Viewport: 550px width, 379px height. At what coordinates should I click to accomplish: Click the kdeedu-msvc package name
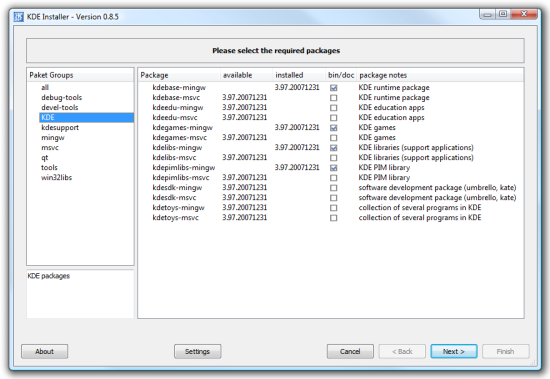[x=175, y=118]
